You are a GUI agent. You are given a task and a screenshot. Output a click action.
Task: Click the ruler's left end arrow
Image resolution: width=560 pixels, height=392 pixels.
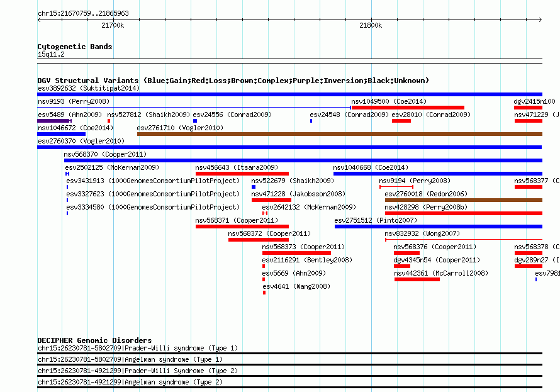39,20
